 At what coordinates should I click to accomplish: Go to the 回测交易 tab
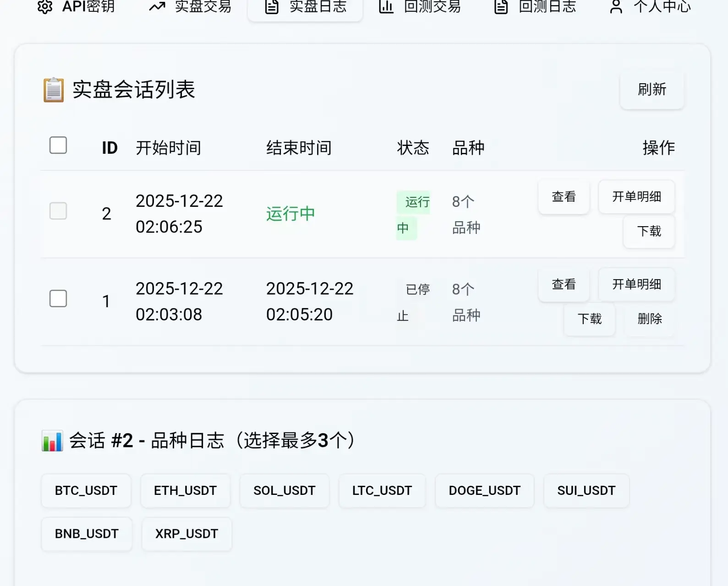pos(420,6)
